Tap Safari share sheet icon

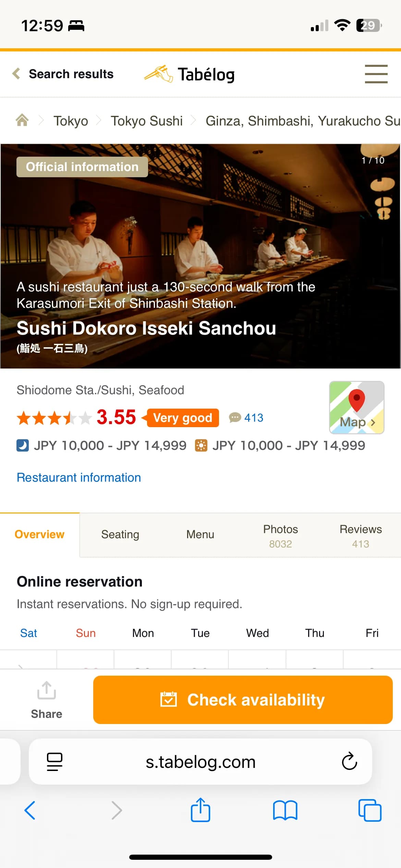point(200,810)
